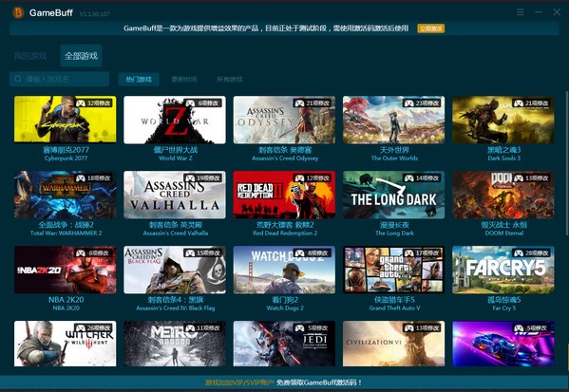The image size is (569, 392).
Task: Click the gamepad icon on Jedi cover
Action: 300,328
